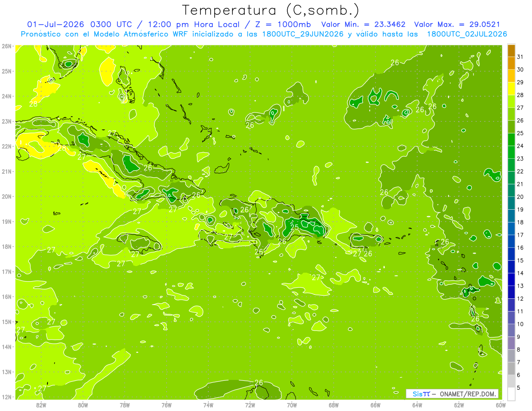Click the "18N" latitude label

point(6,247)
